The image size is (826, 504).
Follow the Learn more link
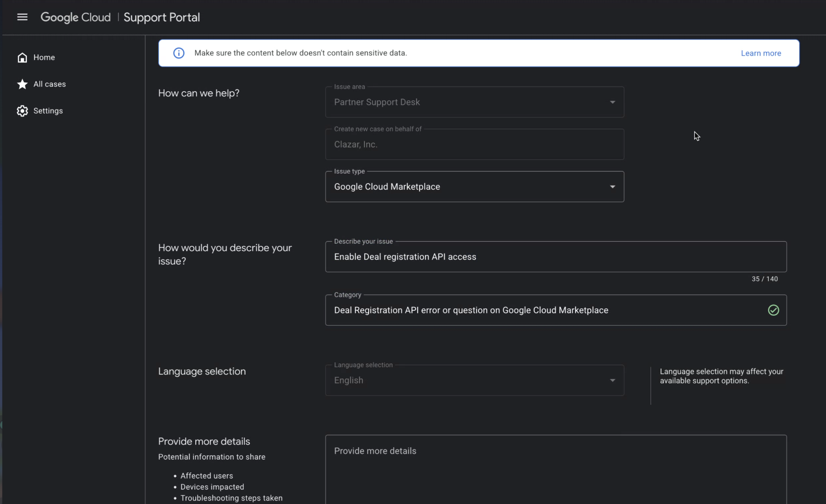(761, 53)
